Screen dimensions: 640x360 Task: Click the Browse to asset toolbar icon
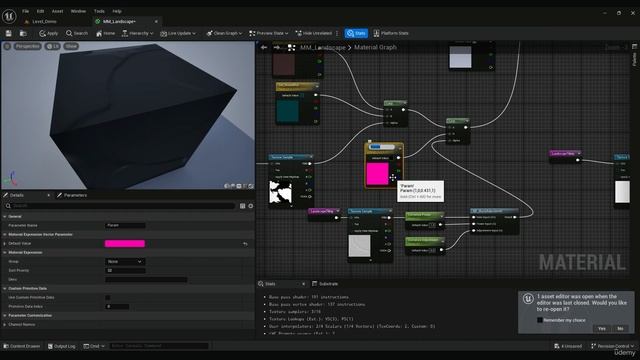(23, 33)
